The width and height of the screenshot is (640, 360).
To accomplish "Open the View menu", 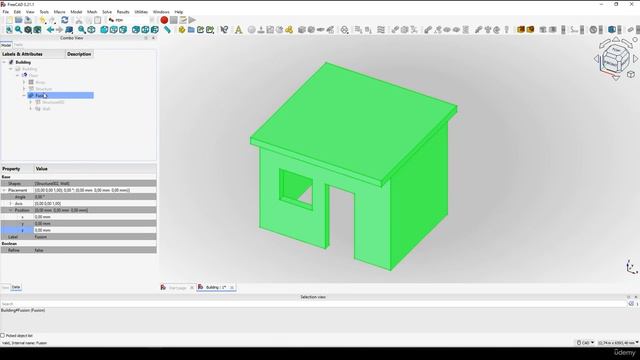I will coord(30,12).
